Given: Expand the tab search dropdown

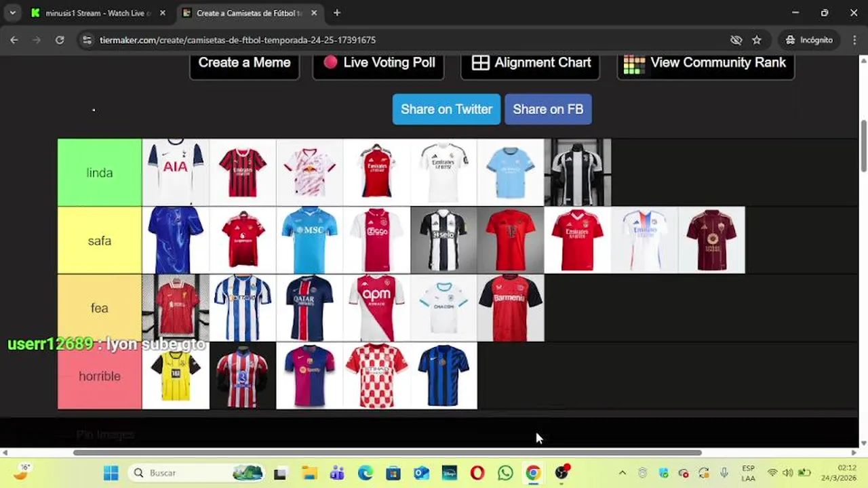Looking at the screenshot, I should pyautogui.click(x=12, y=13).
